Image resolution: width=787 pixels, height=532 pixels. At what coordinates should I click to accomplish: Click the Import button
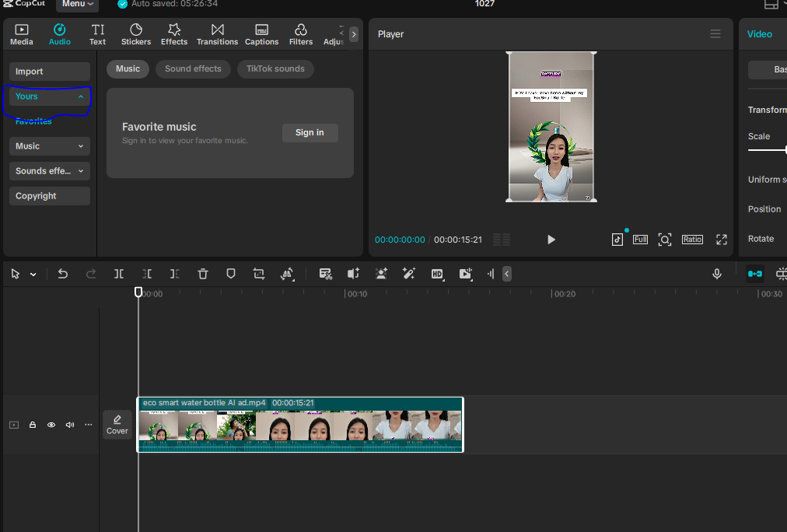click(50, 72)
